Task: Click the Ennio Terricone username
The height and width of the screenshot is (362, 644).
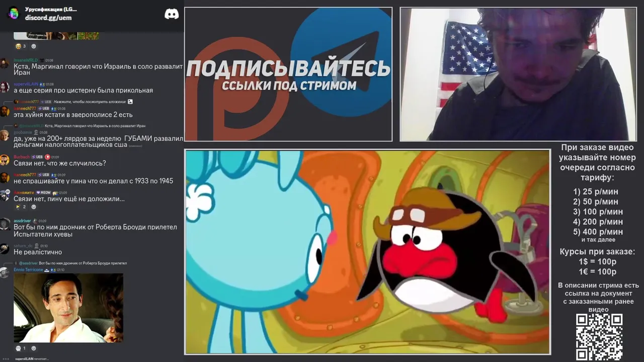Action: (x=28, y=269)
